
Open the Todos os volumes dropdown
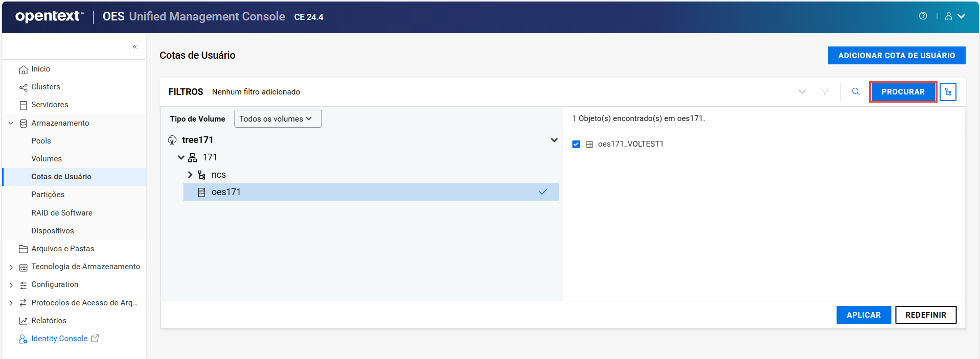click(x=278, y=119)
